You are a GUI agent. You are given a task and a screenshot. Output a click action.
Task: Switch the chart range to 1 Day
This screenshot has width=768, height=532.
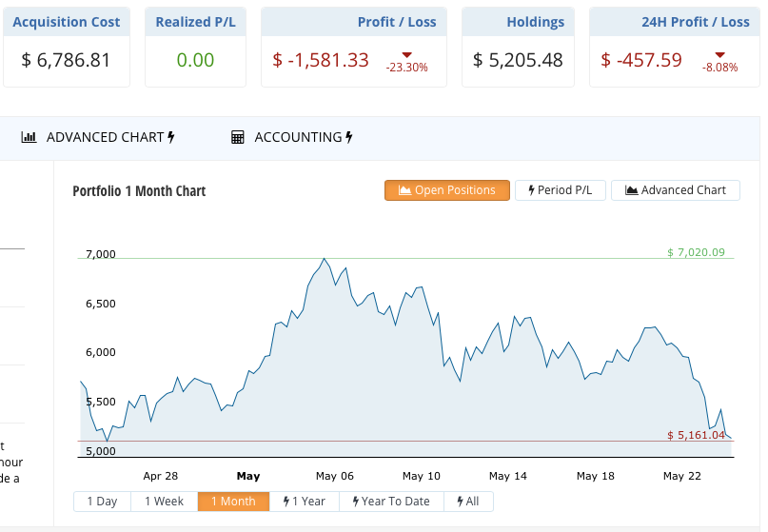click(102, 502)
